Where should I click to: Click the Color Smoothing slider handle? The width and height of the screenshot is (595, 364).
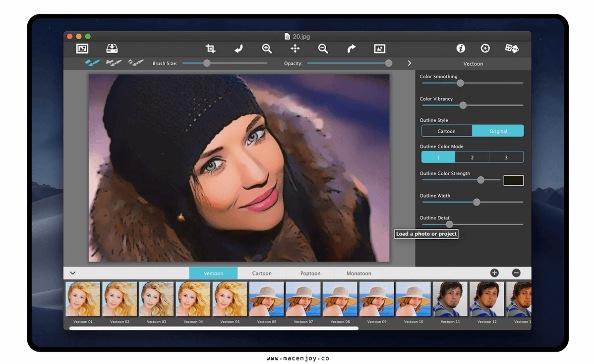(x=460, y=83)
